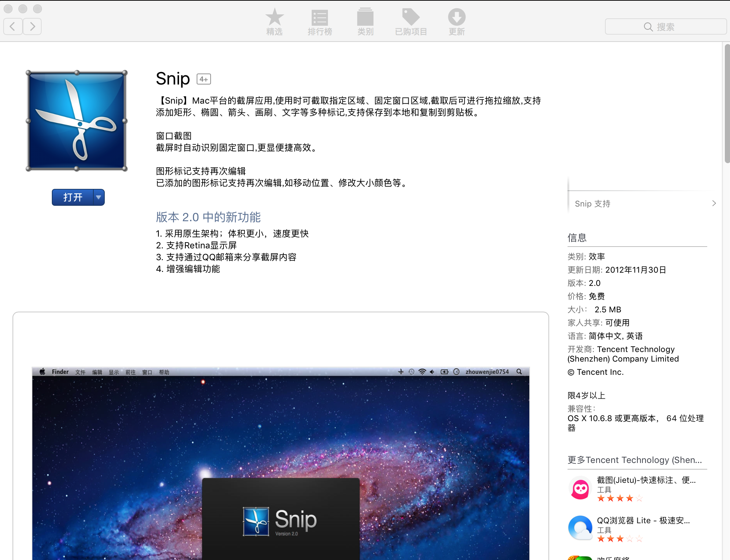Open the Top Charts (排行榜) list icon
The height and width of the screenshot is (560, 730).
tap(319, 18)
